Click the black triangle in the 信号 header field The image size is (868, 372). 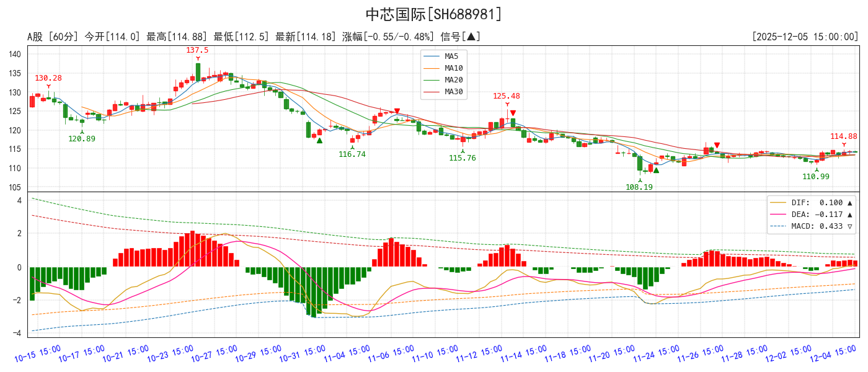click(x=472, y=37)
